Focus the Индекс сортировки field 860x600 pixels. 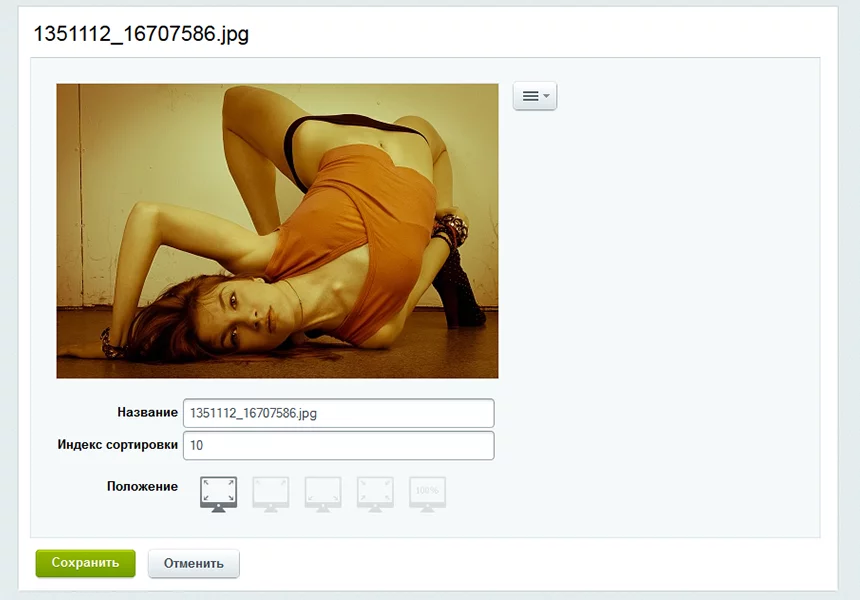[338, 445]
